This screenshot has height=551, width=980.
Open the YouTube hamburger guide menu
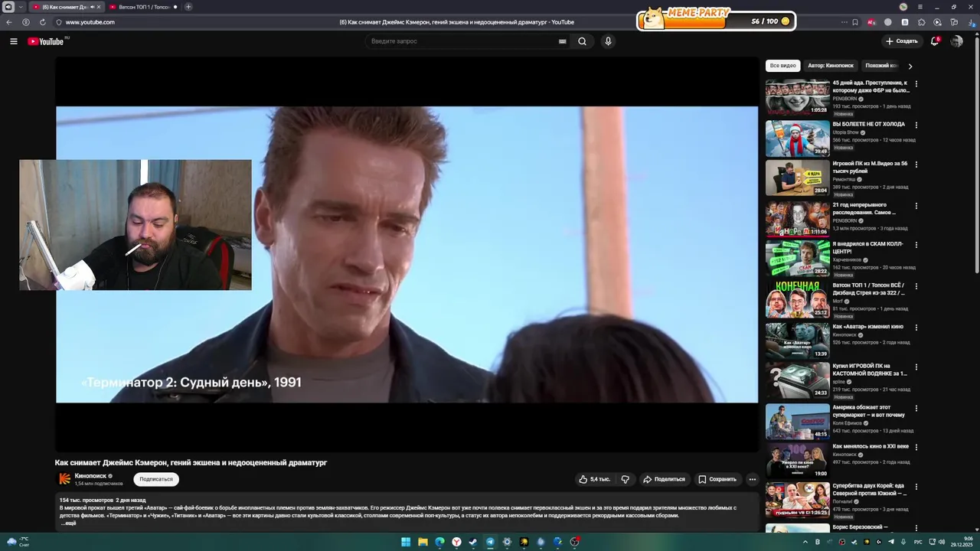[14, 41]
